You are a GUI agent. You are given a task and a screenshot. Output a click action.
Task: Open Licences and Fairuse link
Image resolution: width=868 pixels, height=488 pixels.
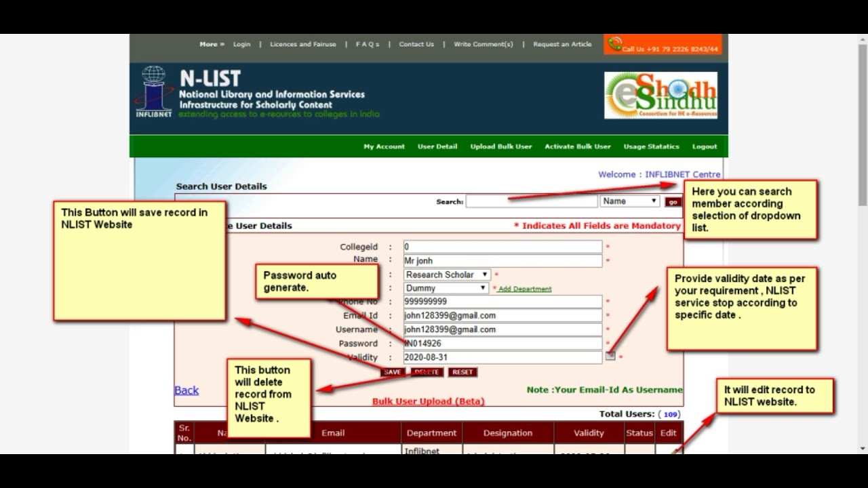[x=303, y=44]
